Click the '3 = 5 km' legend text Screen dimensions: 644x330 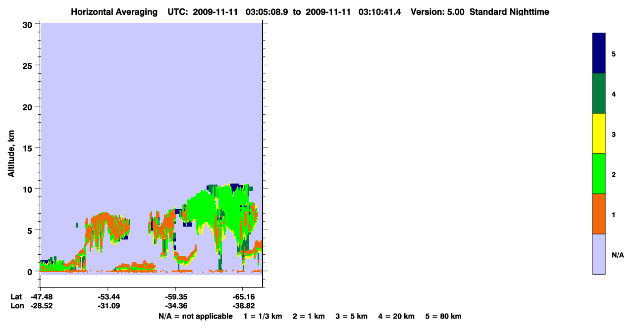[352, 316]
